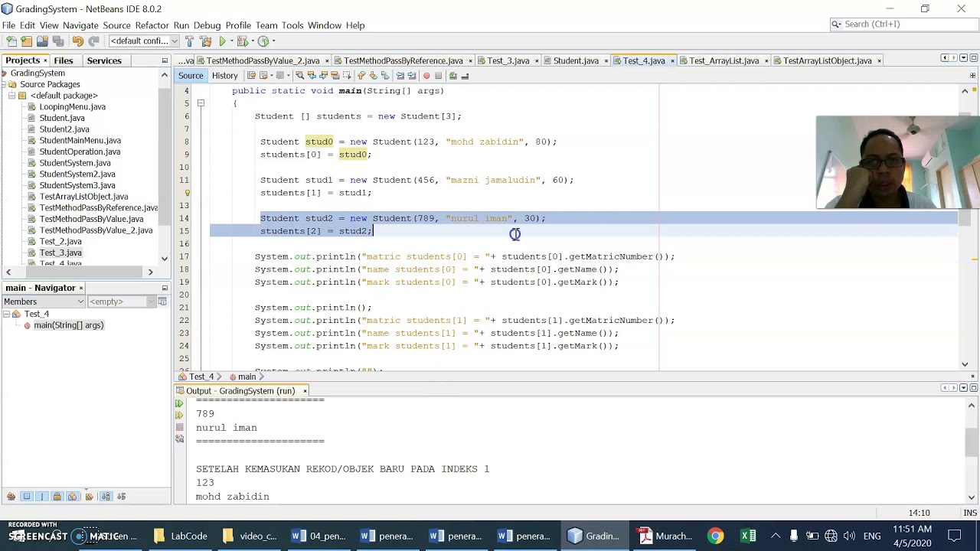Click the Shift Line Left editor icon
The width and height of the screenshot is (980, 551).
pos(400,76)
